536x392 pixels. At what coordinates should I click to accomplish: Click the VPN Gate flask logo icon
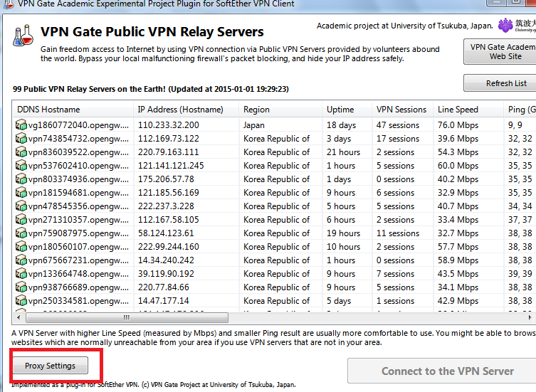23,36
